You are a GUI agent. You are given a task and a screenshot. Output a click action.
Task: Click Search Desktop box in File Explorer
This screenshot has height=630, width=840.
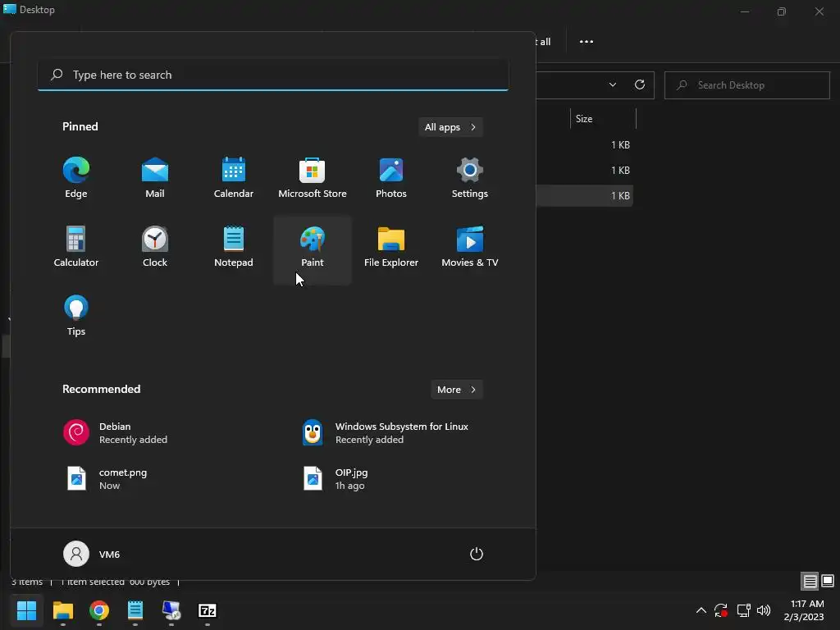(747, 85)
